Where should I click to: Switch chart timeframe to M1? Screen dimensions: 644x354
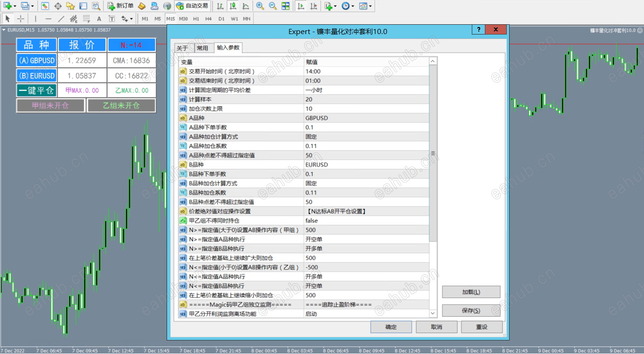[x=145, y=19]
